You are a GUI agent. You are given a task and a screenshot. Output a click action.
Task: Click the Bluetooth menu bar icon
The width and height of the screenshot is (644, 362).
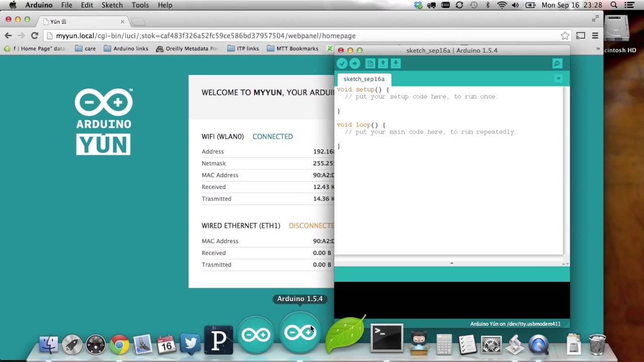tap(488, 5)
